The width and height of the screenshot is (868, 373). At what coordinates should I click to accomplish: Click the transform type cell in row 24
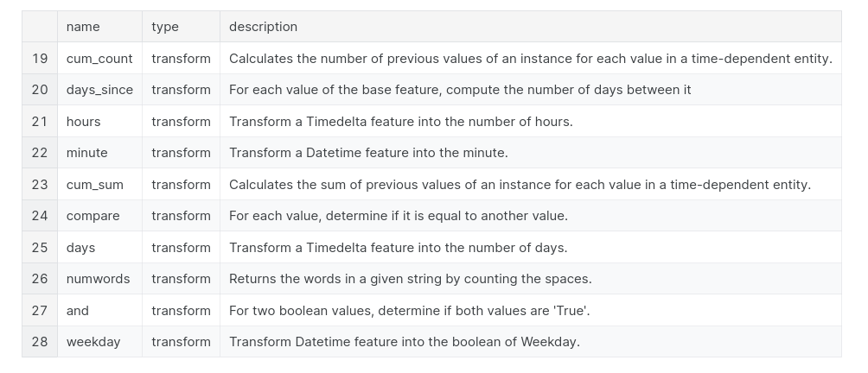181,216
